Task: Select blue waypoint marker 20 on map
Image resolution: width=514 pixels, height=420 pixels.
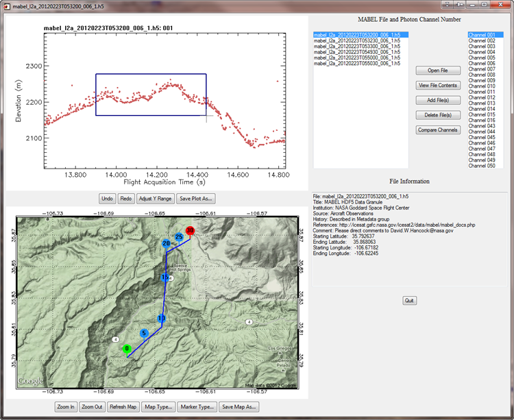Action: (x=166, y=244)
